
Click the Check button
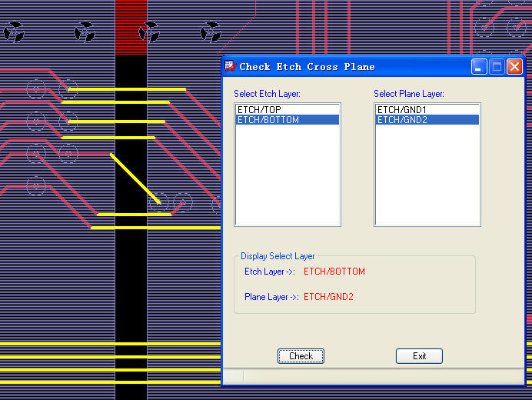tap(301, 356)
